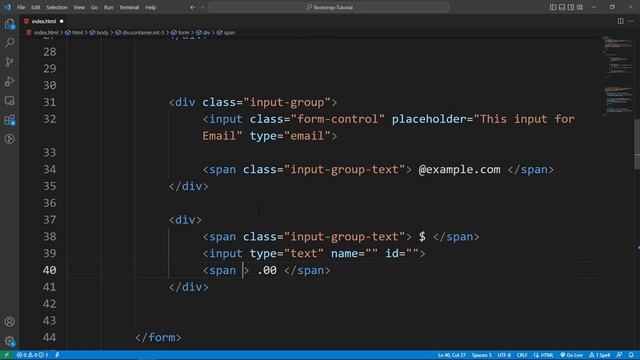
Task: Open the Terminal menu
Action: [x=129, y=7]
